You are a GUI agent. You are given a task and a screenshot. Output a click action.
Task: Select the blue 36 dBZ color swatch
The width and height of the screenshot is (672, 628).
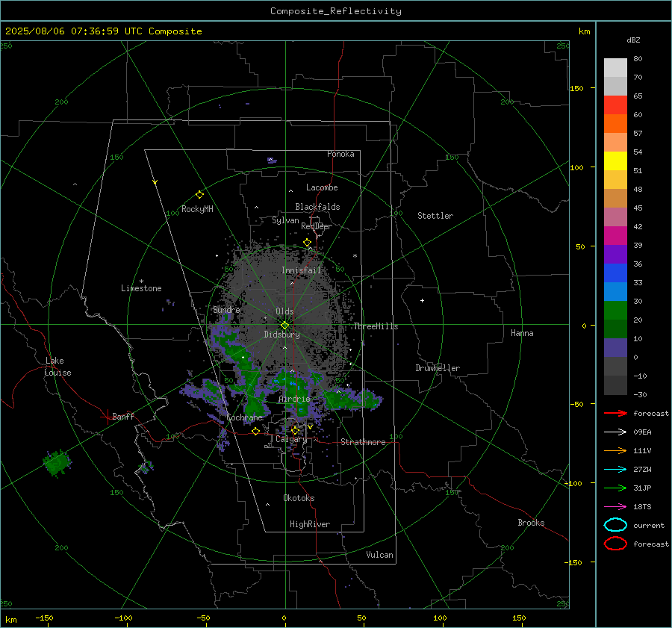[615, 273]
